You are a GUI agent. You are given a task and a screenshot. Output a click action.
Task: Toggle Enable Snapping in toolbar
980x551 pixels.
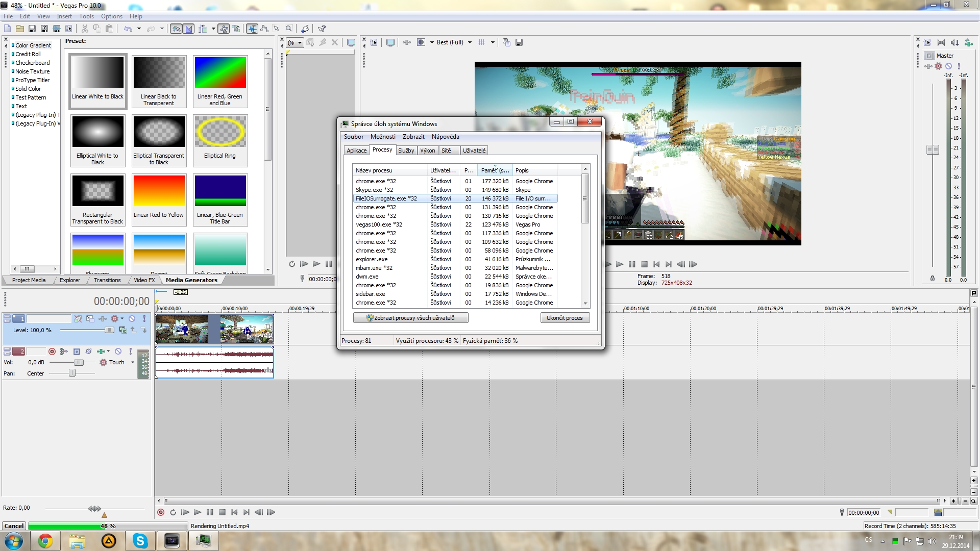(176, 29)
